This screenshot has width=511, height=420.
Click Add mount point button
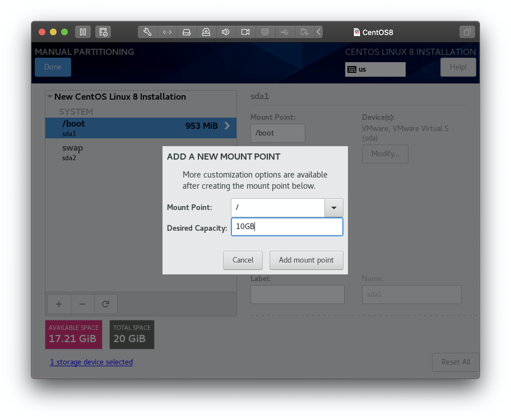point(306,260)
